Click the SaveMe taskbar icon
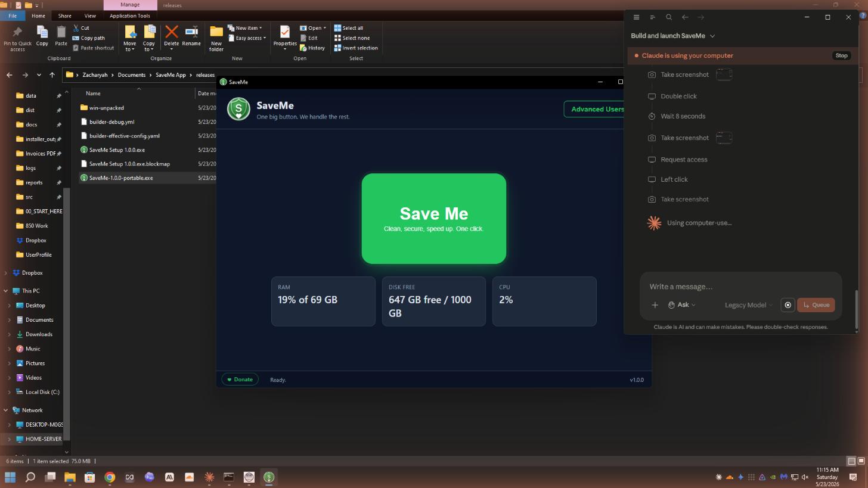 click(269, 477)
